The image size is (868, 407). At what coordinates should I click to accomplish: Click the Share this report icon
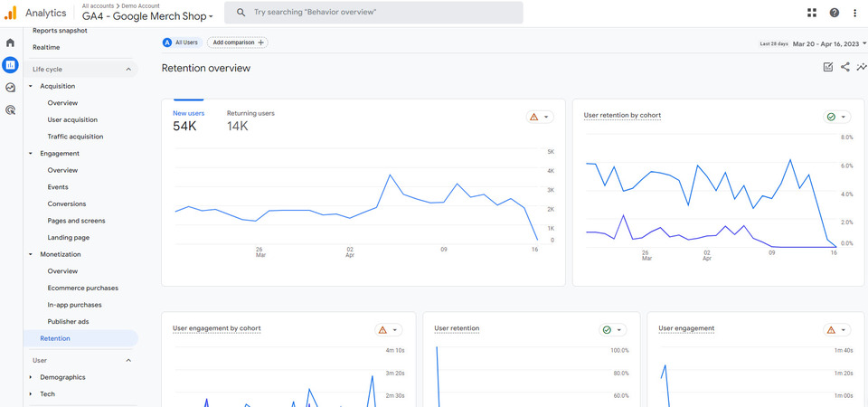click(844, 67)
